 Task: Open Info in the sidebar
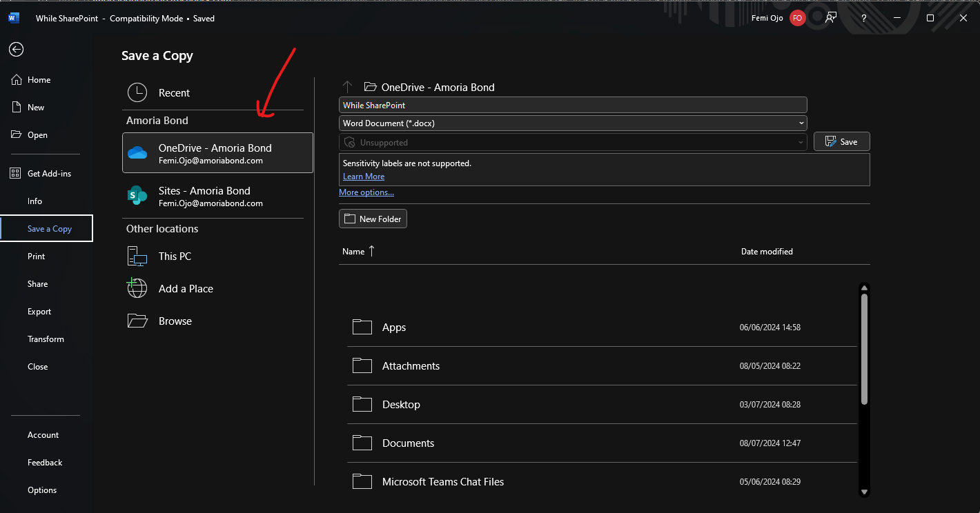(35, 201)
